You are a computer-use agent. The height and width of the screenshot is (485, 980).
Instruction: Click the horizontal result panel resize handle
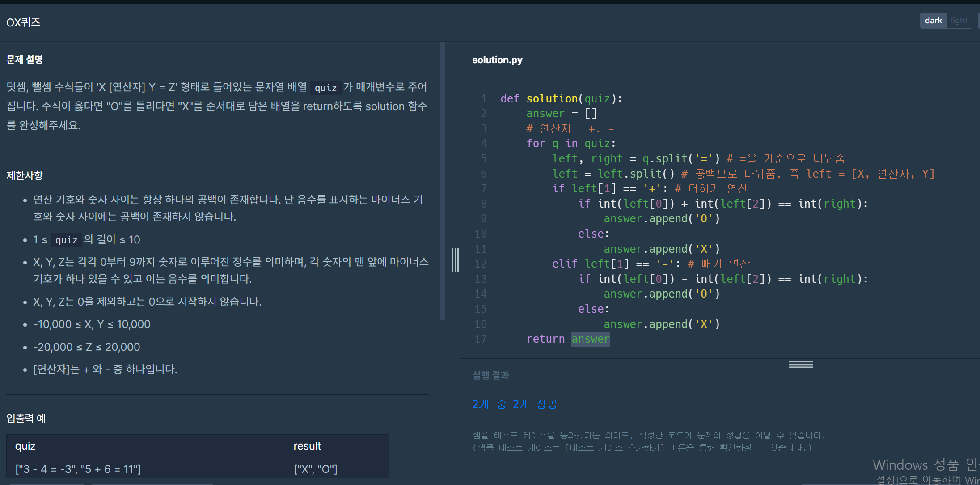[x=801, y=365]
